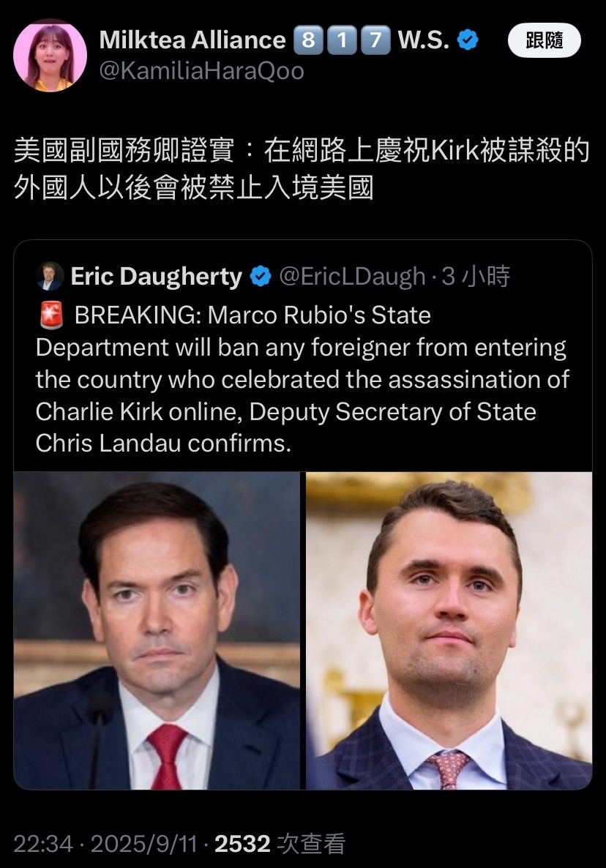Select the Chinese main tweet text
This screenshot has height=868, width=606.
pyautogui.click(x=302, y=169)
